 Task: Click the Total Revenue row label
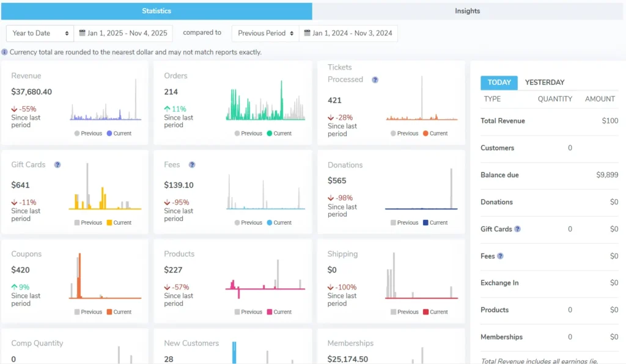click(503, 121)
